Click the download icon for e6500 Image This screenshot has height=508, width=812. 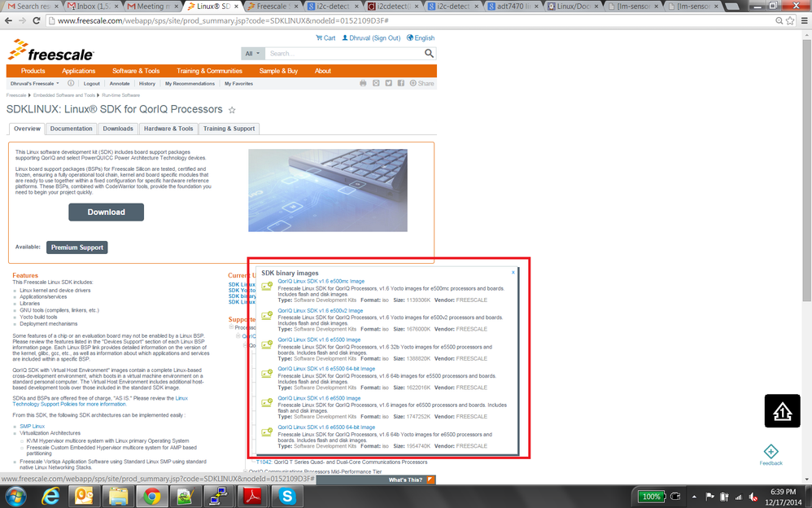267,402
